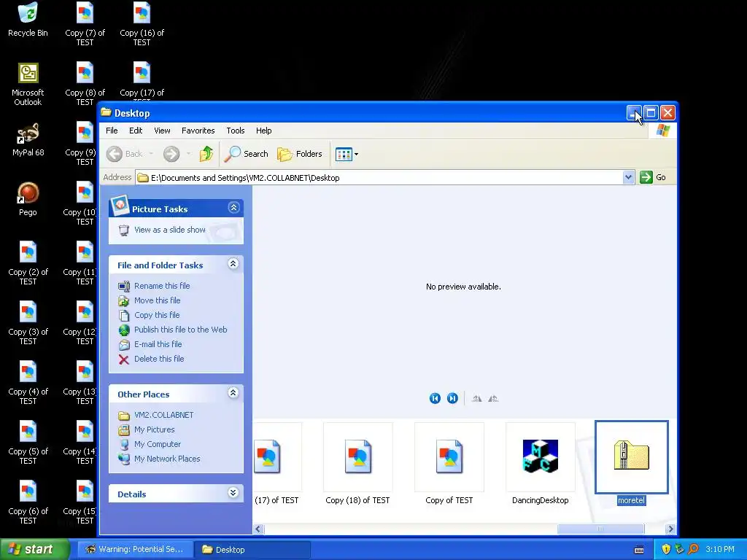Select Copy (7) of TEST desktop icon
The width and height of the screenshot is (747, 560).
pos(85,24)
